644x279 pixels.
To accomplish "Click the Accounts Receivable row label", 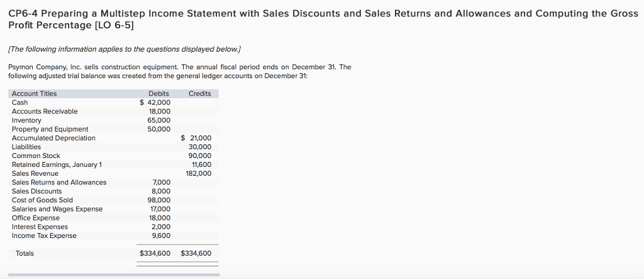I will [x=45, y=111].
